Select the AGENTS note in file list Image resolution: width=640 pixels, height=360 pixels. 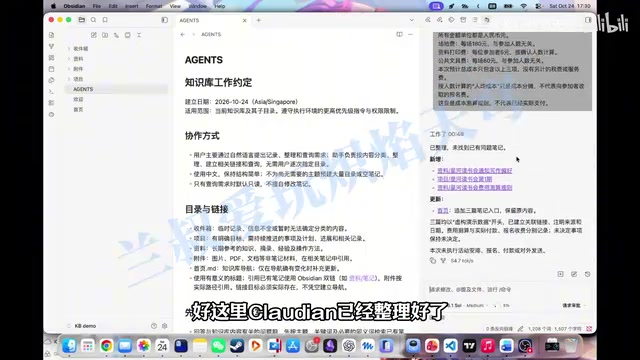(116, 89)
